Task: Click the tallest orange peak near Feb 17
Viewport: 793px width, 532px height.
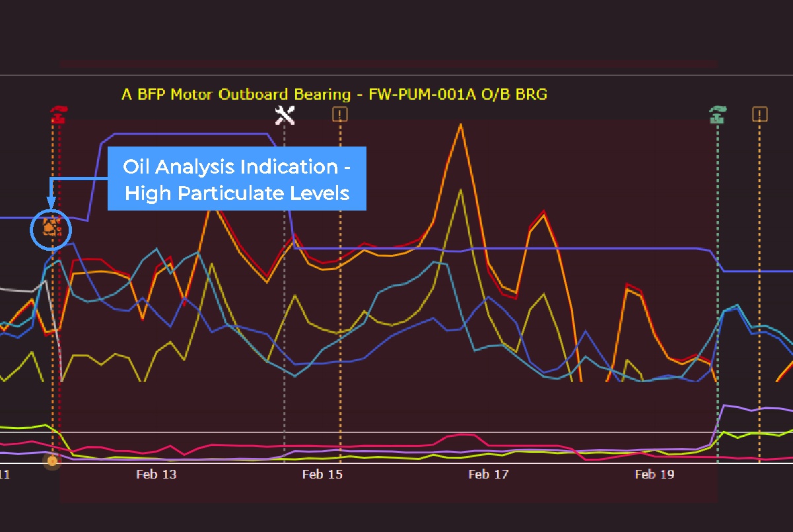Action: (x=460, y=125)
